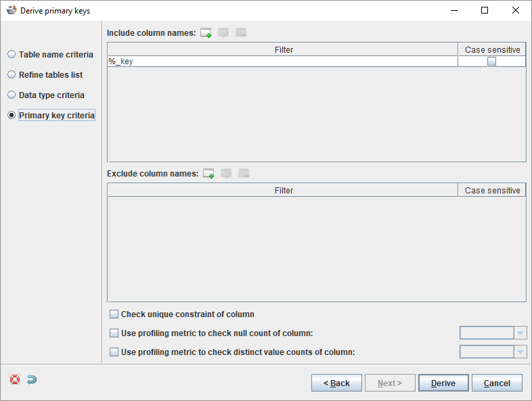Screen dimensions: 532x401
Task: Select the Table name criteria step
Action: coord(12,55)
